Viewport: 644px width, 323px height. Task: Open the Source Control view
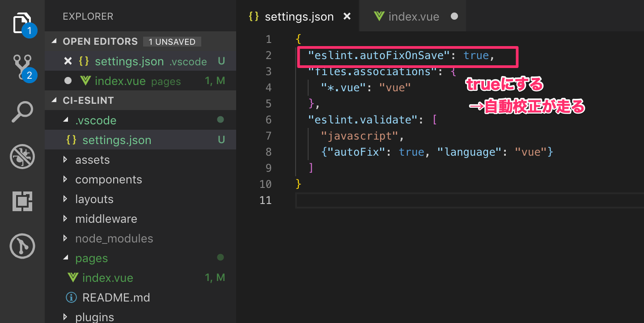pyautogui.click(x=22, y=68)
